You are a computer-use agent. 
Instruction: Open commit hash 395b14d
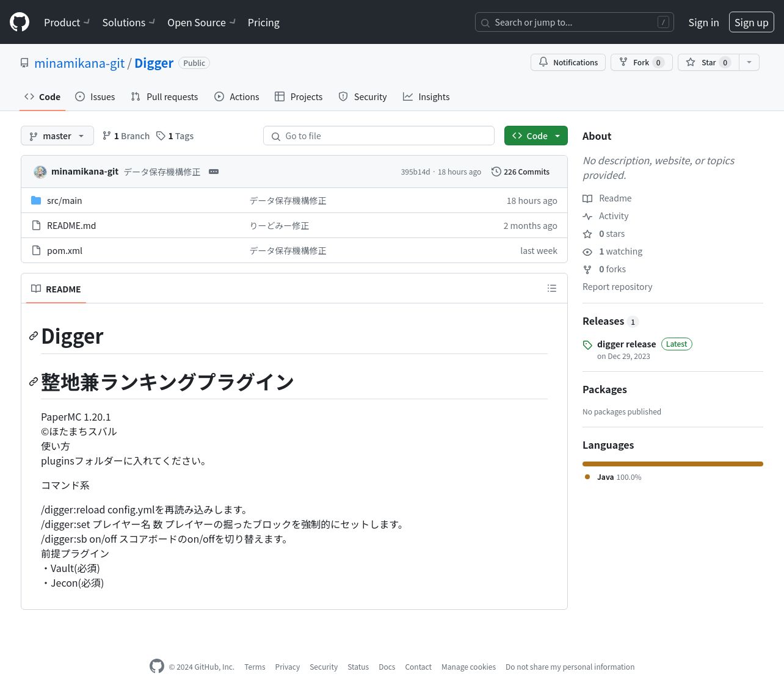coord(415,172)
